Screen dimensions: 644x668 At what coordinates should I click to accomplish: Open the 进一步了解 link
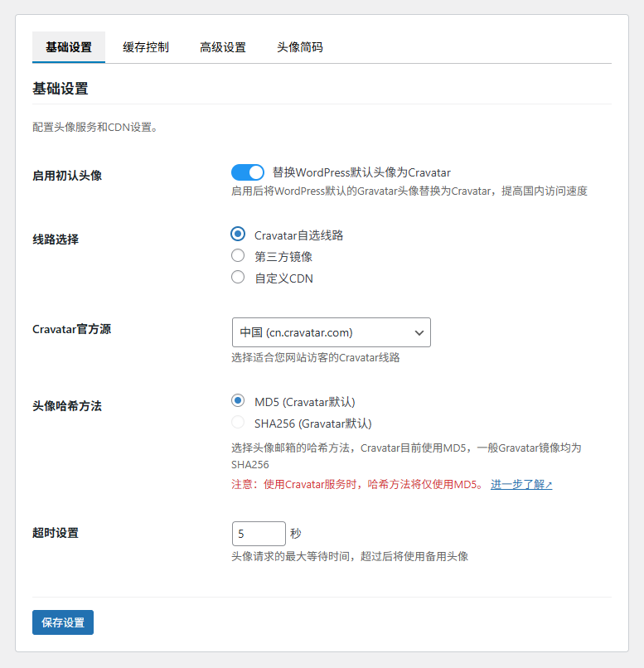coord(521,484)
